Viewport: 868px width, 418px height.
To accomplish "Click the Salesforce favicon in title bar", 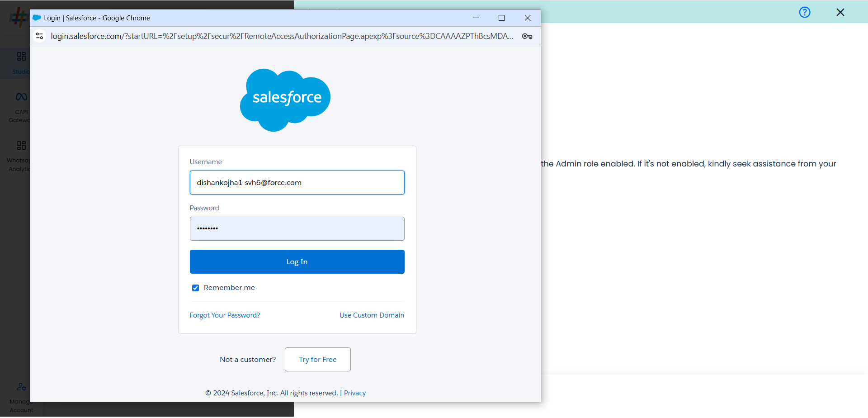I will pos(37,18).
